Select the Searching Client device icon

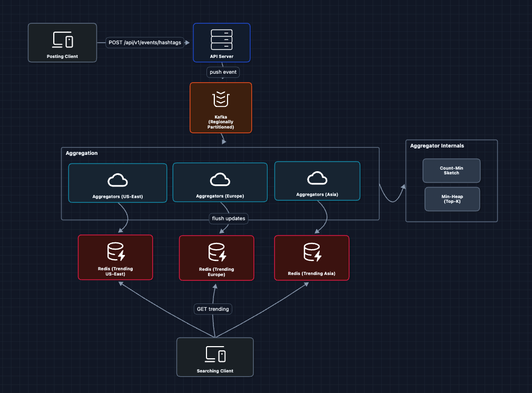[x=215, y=355]
